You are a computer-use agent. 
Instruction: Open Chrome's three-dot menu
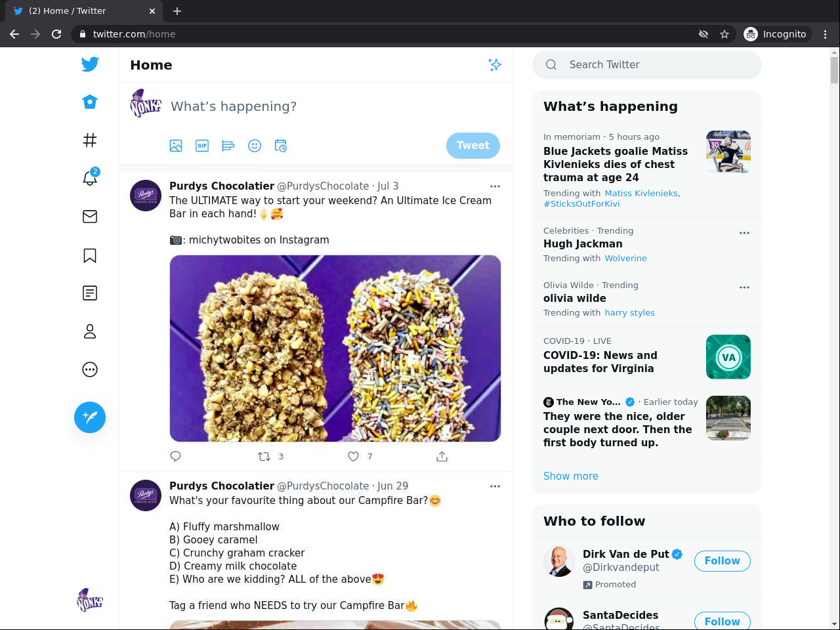point(826,34)
